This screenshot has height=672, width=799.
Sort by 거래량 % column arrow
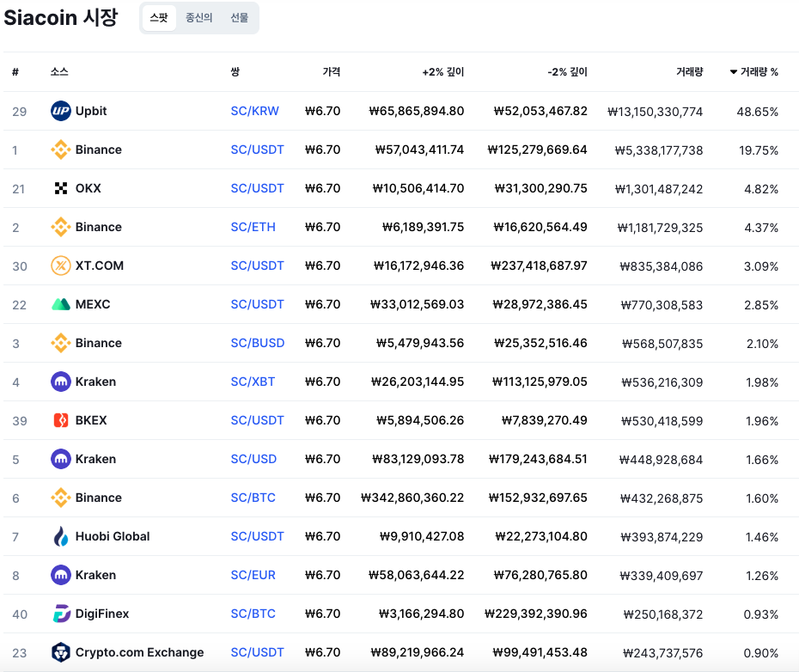(733, 72)
